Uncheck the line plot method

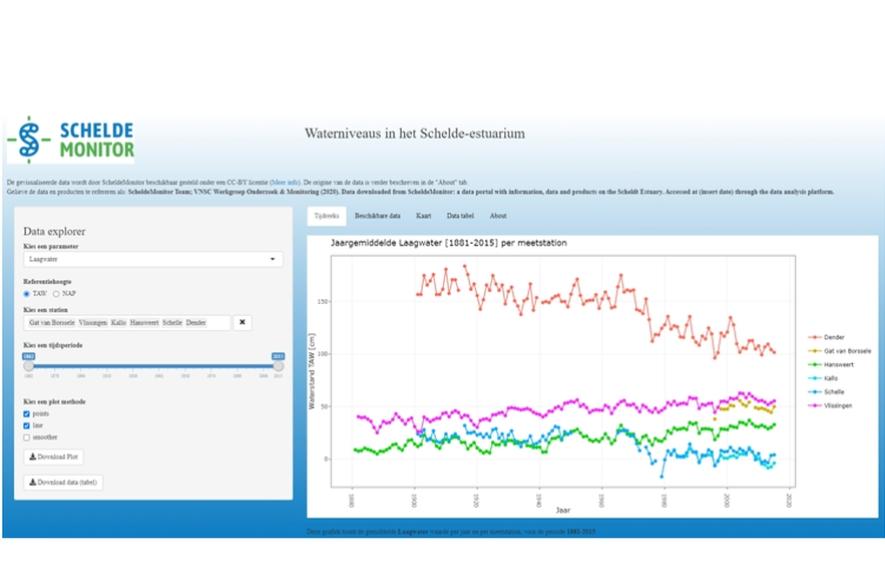[27, 425]
